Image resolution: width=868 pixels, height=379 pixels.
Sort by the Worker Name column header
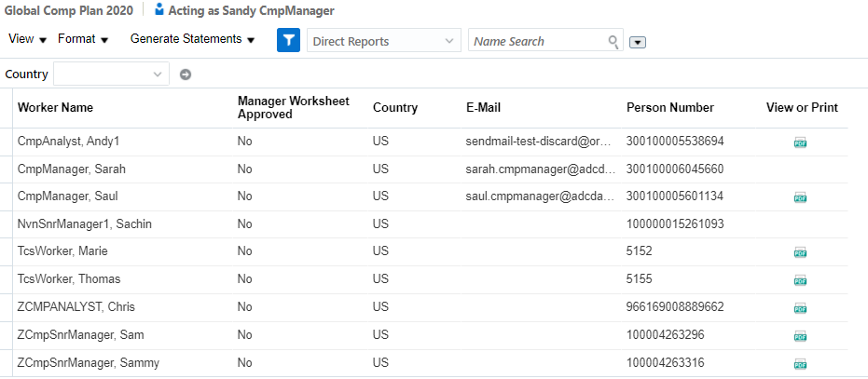pyautogui.click(x=55, y=107)
